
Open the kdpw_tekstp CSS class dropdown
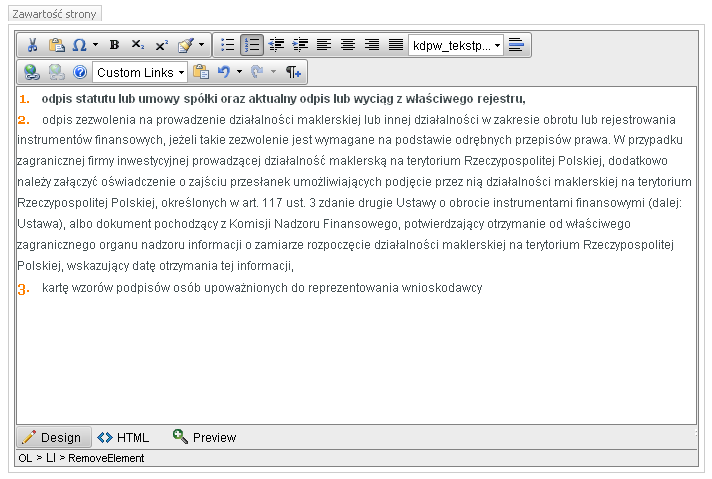click(456, 45)
